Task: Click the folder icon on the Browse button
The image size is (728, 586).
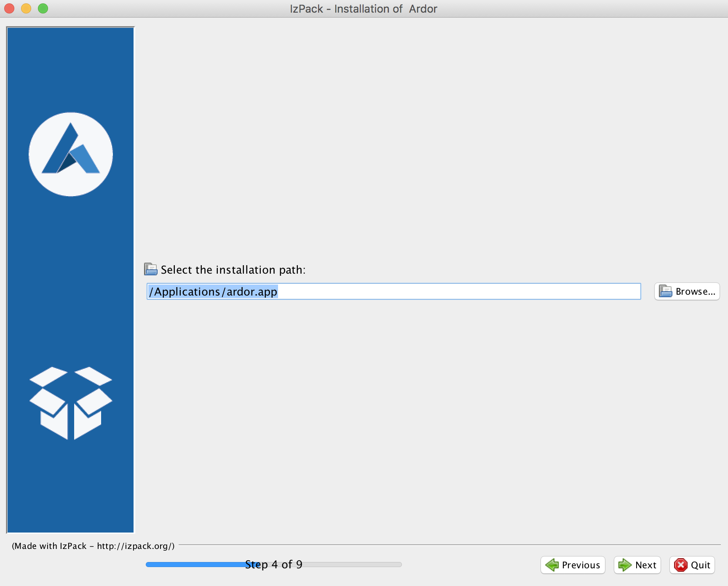Action: 665,291
